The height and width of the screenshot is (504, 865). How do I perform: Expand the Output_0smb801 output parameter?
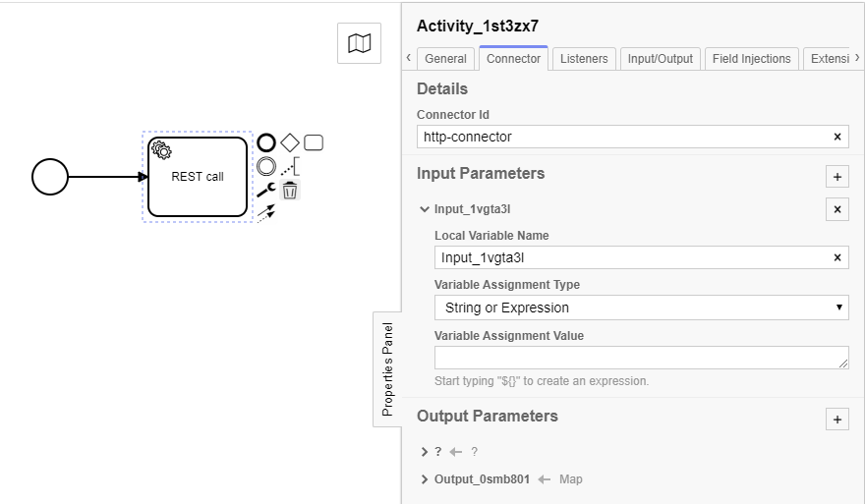[x=425, y=479]
